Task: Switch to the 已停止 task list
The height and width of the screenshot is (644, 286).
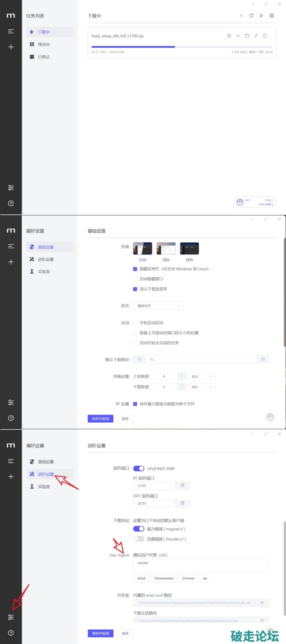Action: click(x=44, y=57)
